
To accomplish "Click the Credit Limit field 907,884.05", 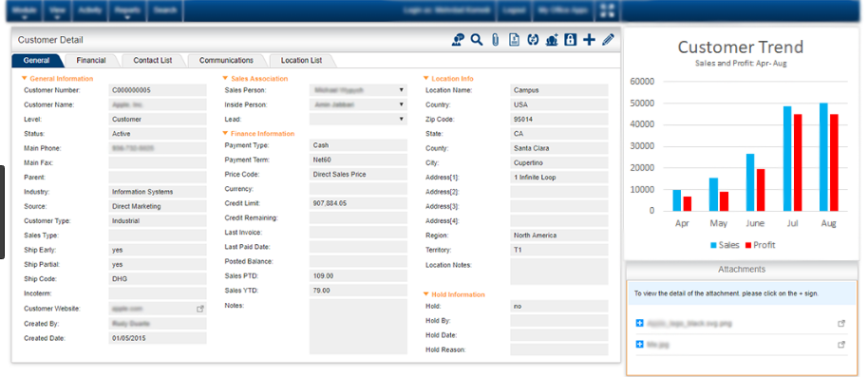I will [x=358, y=203].
